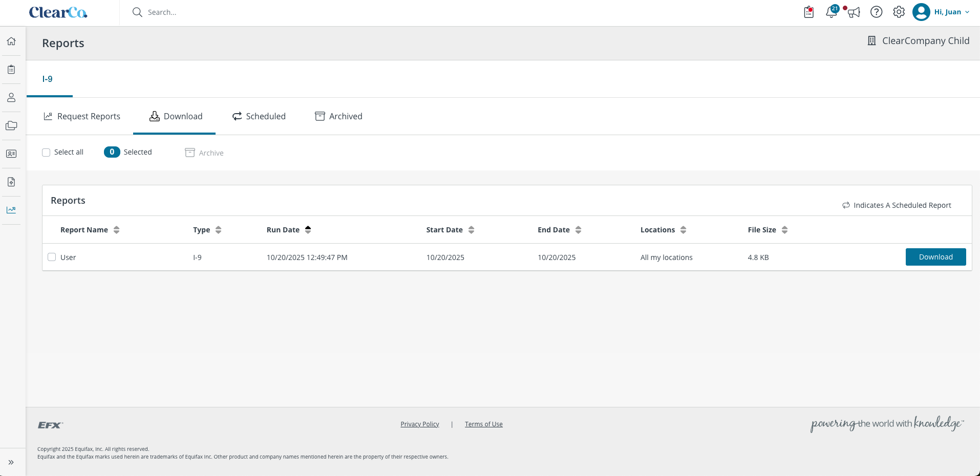Screen dimensions: 980x476
Task: Sort by Report Name column arrows
Action: click(116, 230)
